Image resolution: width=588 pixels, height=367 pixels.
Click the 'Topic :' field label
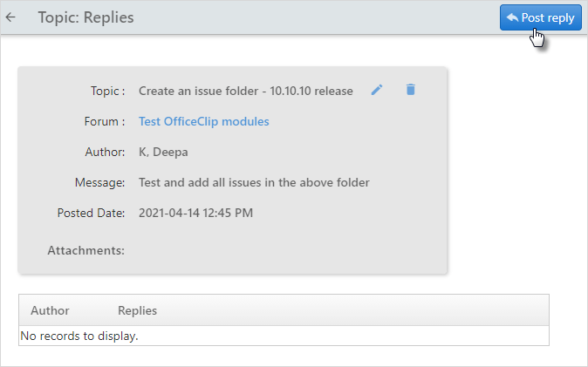coord(107,91)
